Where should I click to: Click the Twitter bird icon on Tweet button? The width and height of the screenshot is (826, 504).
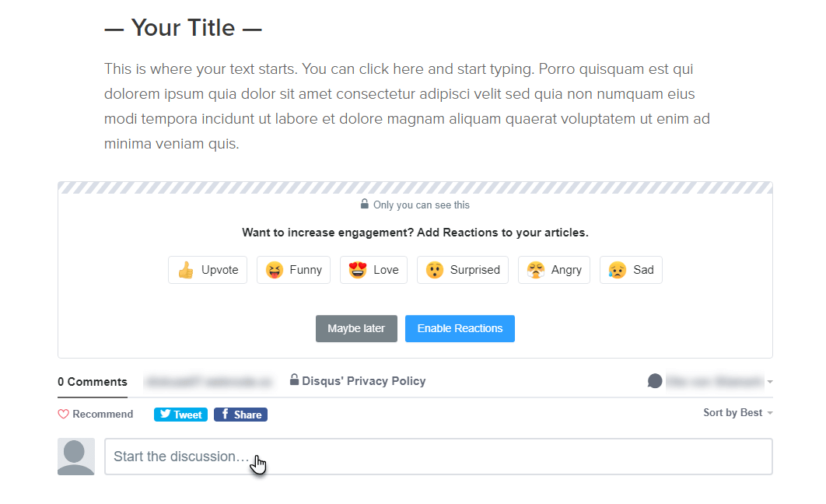(163, 414)
